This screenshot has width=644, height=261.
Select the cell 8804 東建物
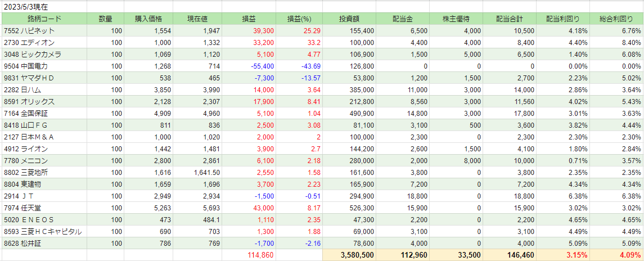point(44,184)
